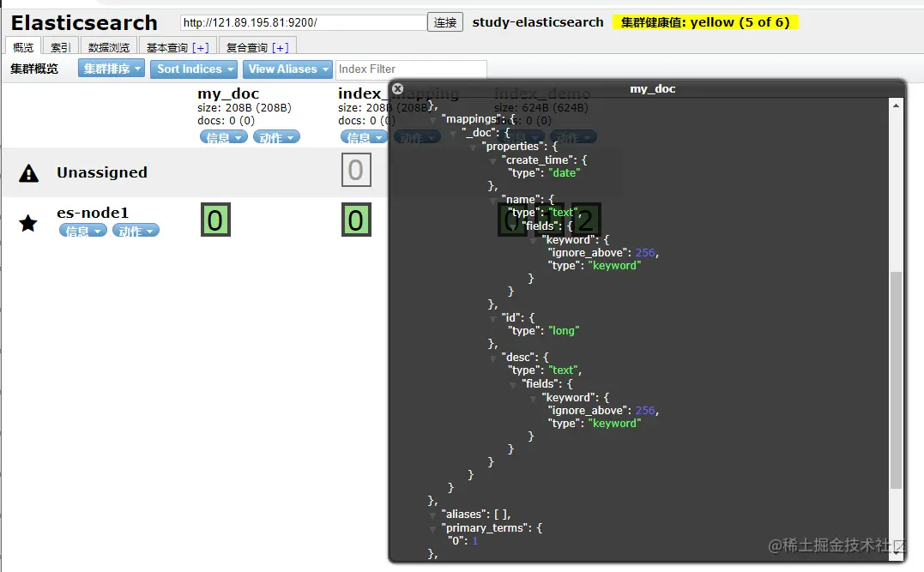The image size is (924, 572).
Task: Click the "long" type value
Action: (x=564, y=330)
